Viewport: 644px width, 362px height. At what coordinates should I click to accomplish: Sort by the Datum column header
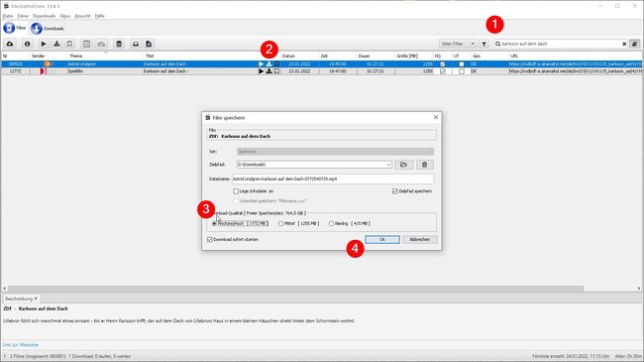coord(300,56)
